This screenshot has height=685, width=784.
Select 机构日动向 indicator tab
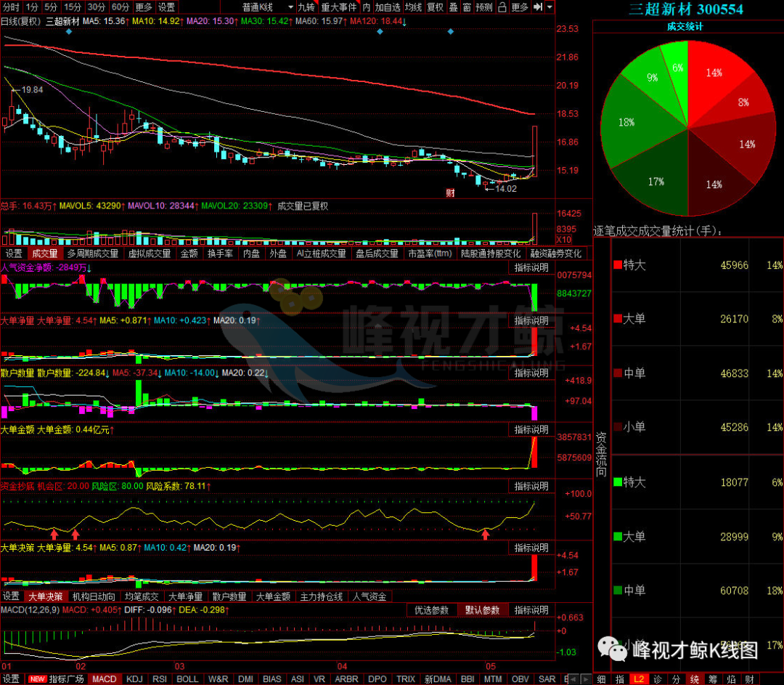(x=94, y=596)
